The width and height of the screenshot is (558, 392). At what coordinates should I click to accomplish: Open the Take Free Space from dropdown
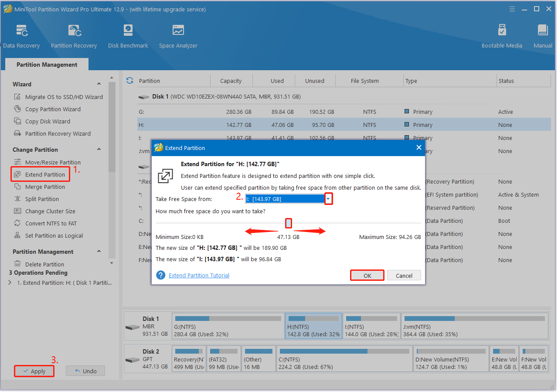click(x=329, y=199)
